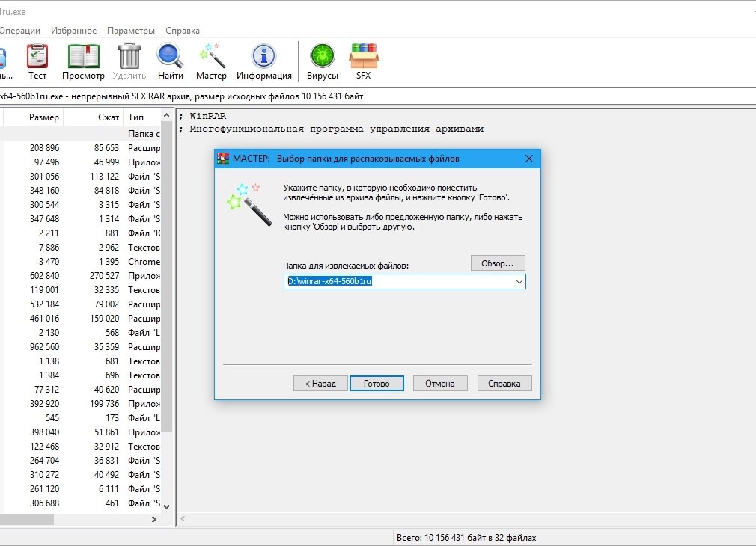Launch the Мастер wizard toolbar icon
Viewport: 756px width, 546px height.
click(211, 61)
